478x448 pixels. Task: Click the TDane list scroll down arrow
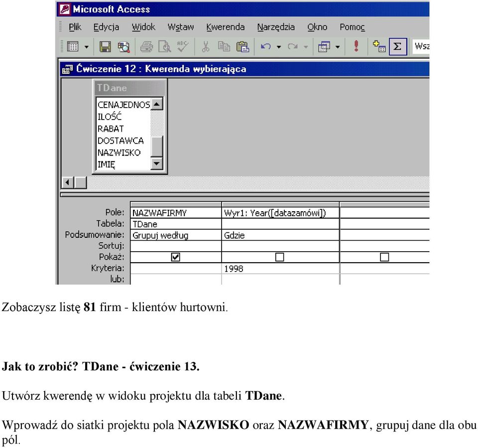click(x=157, y=163)
